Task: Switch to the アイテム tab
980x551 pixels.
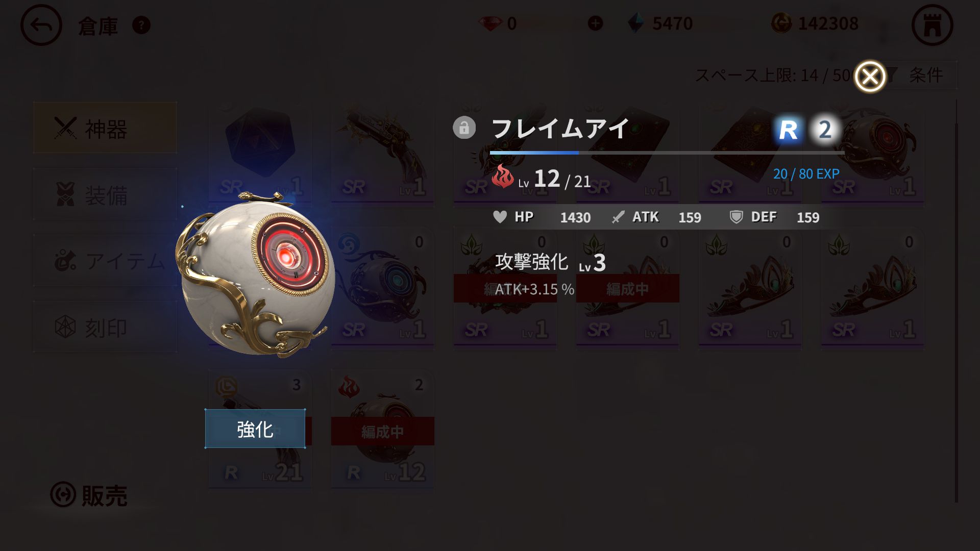Action: click(x=105, y=261)
